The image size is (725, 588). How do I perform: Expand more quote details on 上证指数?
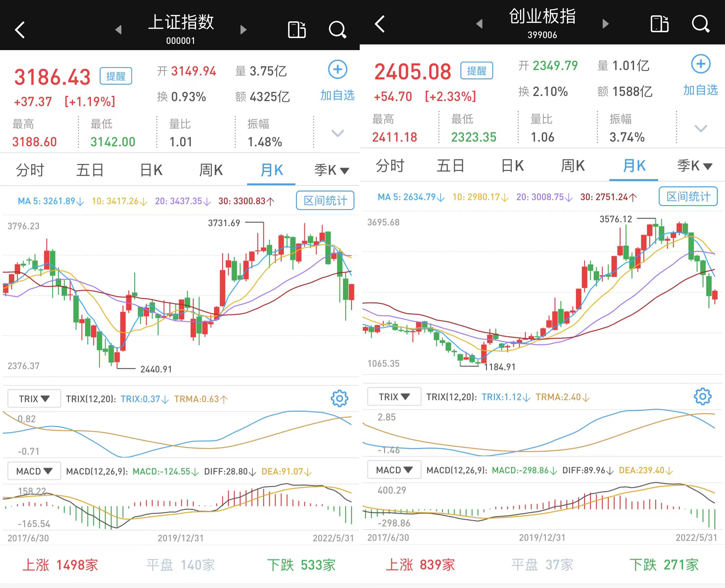(x=337, y=133)
